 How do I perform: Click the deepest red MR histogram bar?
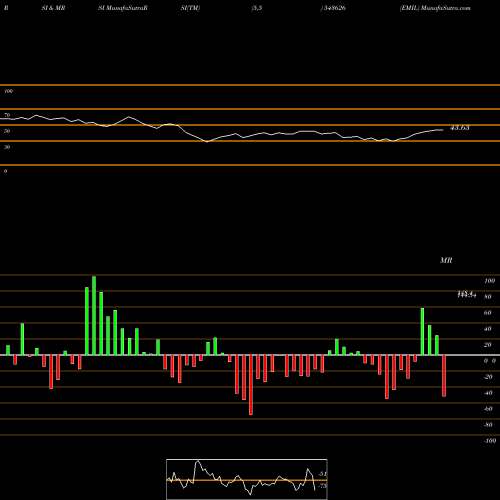(251, 385)
